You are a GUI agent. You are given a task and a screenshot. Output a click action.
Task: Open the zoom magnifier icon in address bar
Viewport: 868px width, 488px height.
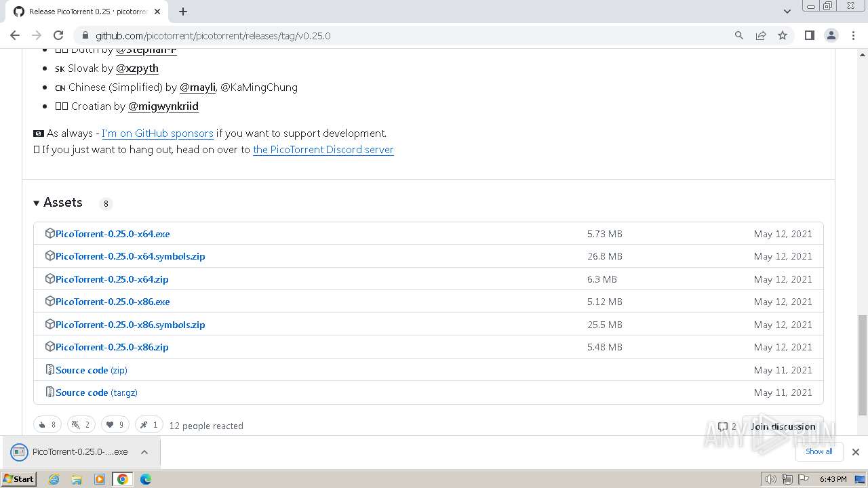pos(739,35)
